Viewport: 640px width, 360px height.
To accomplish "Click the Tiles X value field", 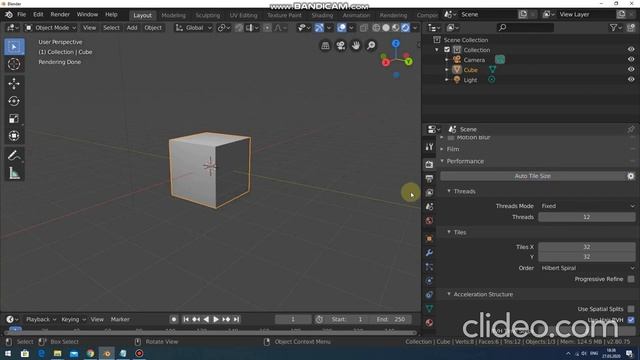I will 587,247.
